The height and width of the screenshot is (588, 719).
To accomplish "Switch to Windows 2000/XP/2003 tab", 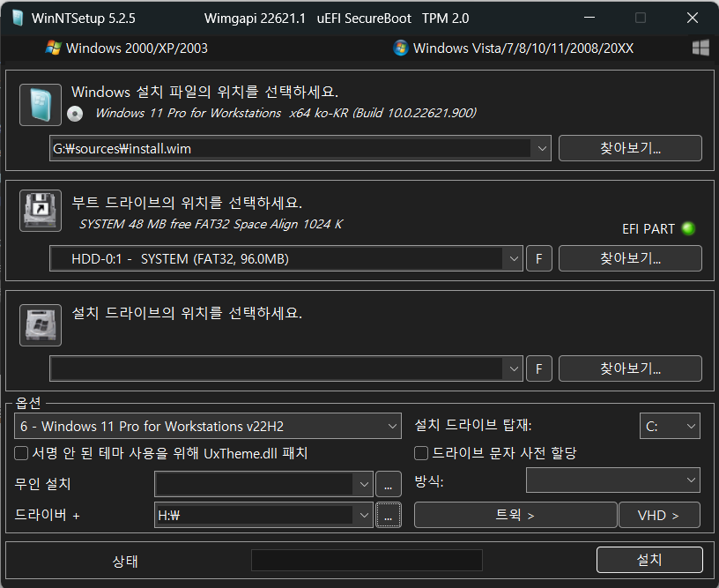I will click(x=127, y=48).
